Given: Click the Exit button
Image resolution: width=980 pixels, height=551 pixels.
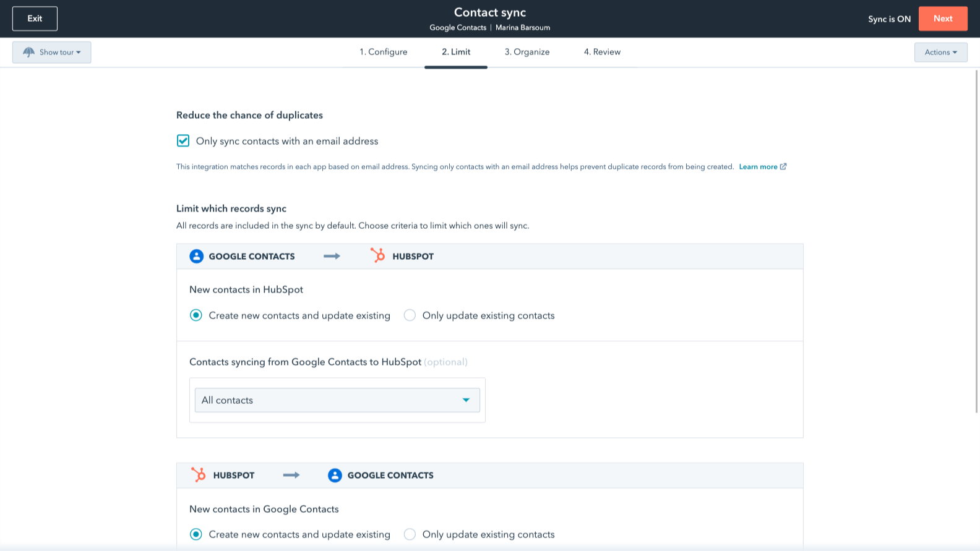Looking at the screenshot, I should [35, 19].
